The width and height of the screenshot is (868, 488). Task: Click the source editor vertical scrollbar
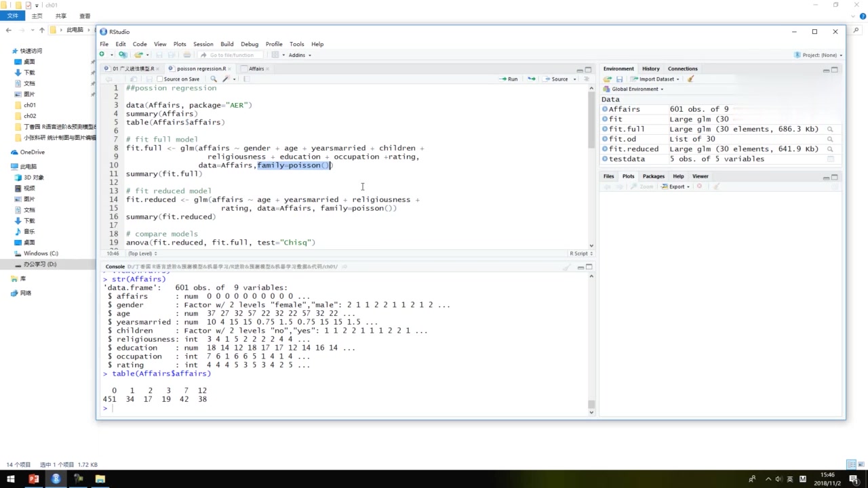coord(591,121)
